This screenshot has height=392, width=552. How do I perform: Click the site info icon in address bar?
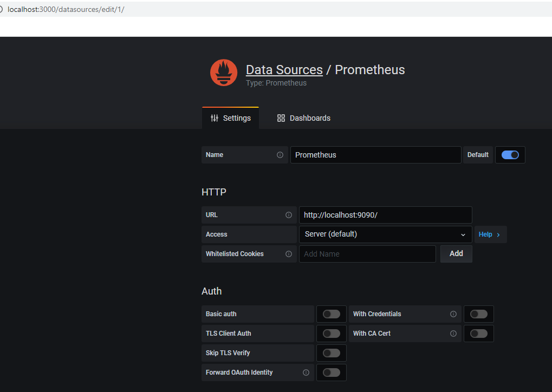[x=2, y=9]
